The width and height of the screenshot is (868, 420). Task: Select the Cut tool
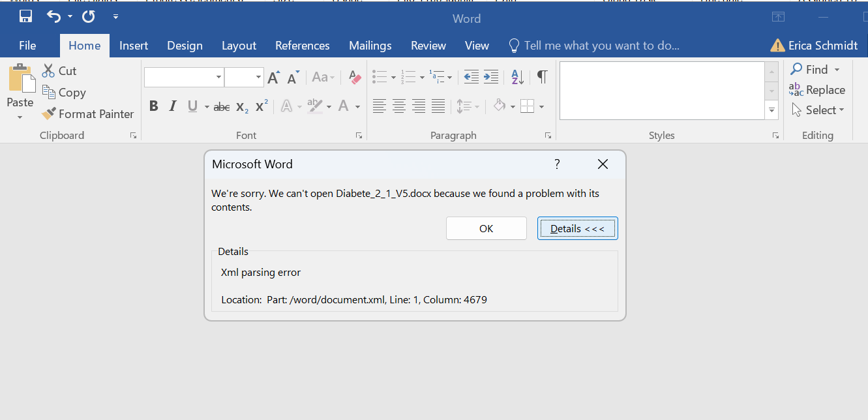(59, 70)
